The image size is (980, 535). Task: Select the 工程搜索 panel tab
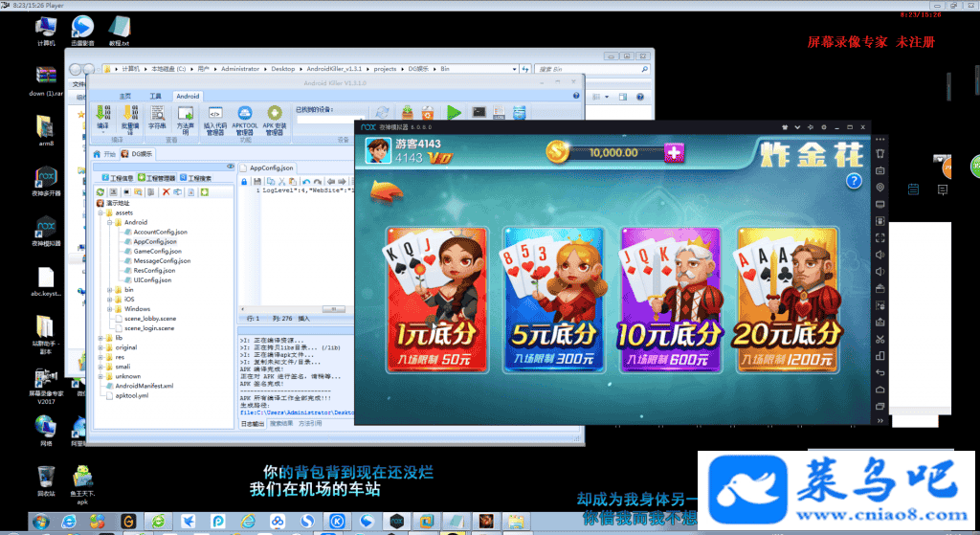(201, 178)
